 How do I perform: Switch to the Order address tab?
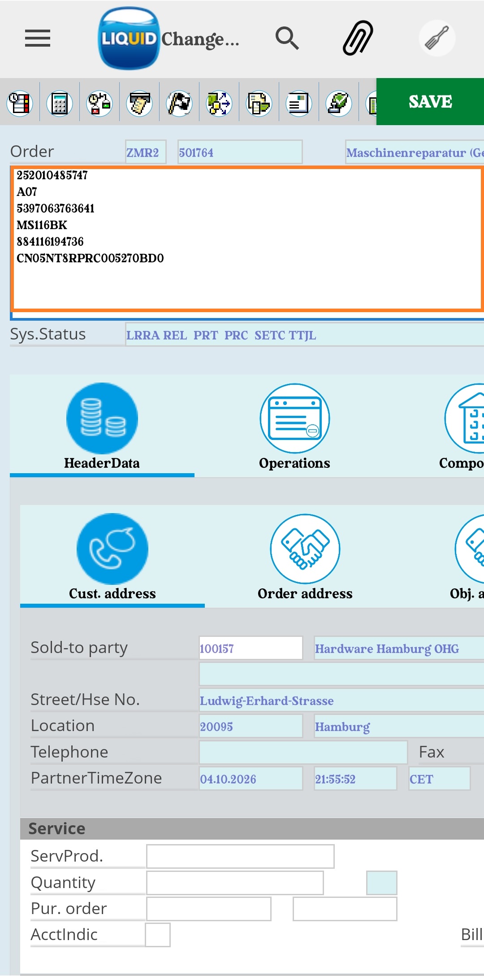305,557
